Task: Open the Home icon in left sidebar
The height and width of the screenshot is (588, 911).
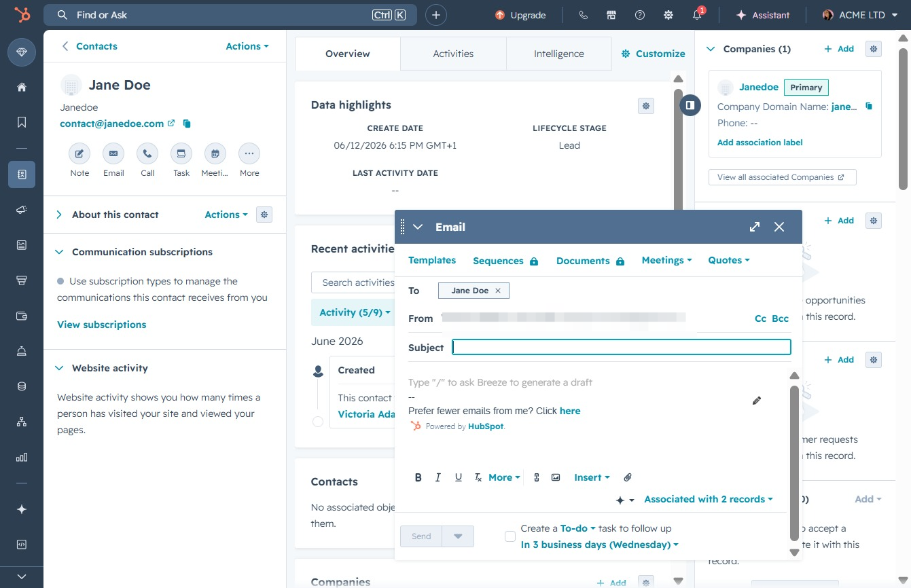Action: click(x=22, y=87)
